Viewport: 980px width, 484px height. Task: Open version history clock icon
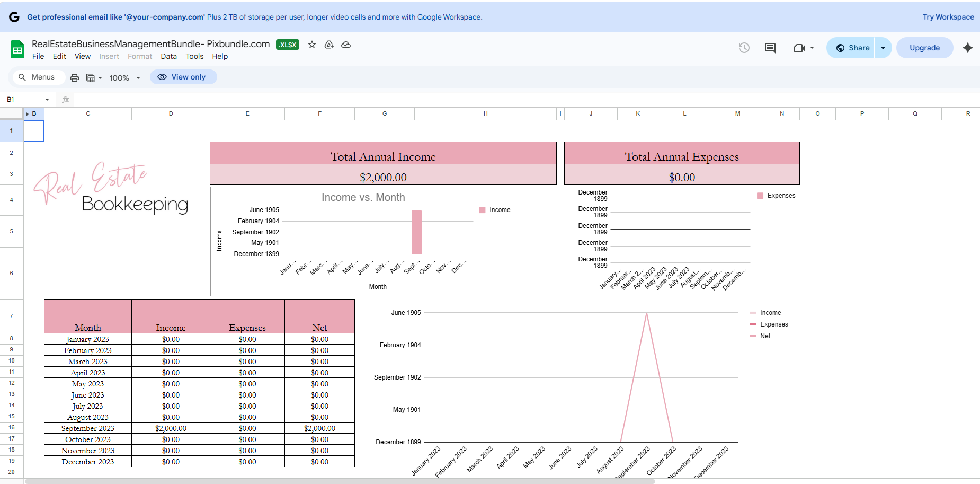click(x=744, y=48)
